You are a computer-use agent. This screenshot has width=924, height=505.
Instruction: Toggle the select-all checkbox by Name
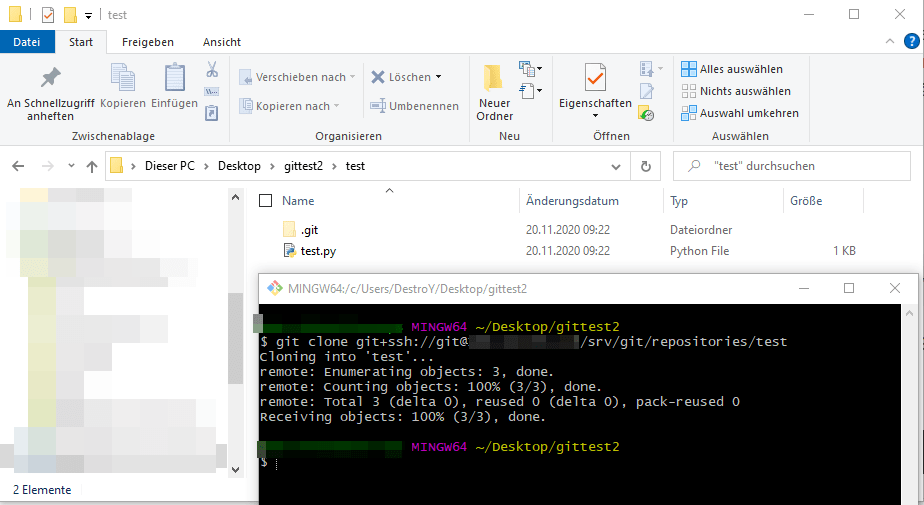[266, 201]
